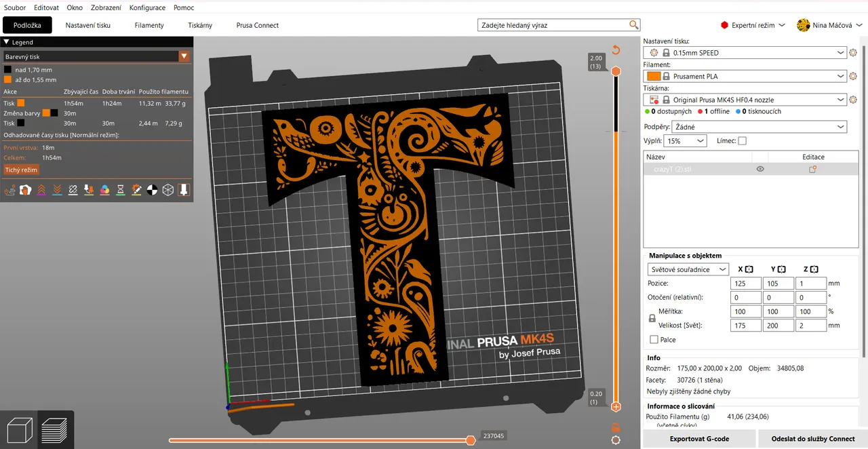
Task: Open the Barevný tisk view type dropdown
Action: pyautogui.click(x=96, y=57)
